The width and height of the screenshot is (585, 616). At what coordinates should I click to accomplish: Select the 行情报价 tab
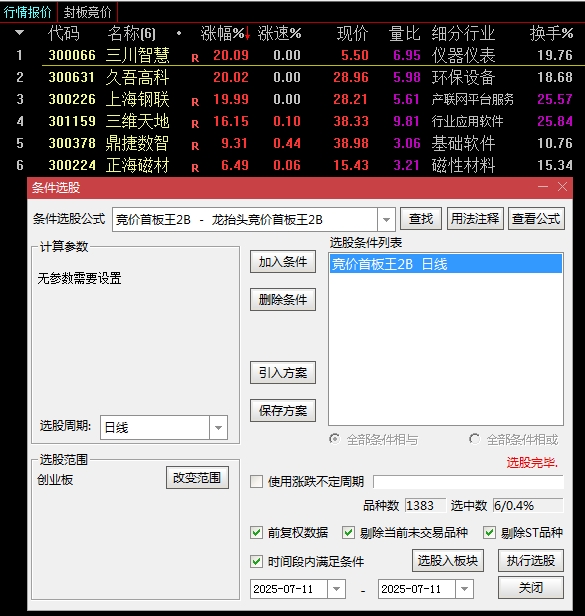pos(28,12)
